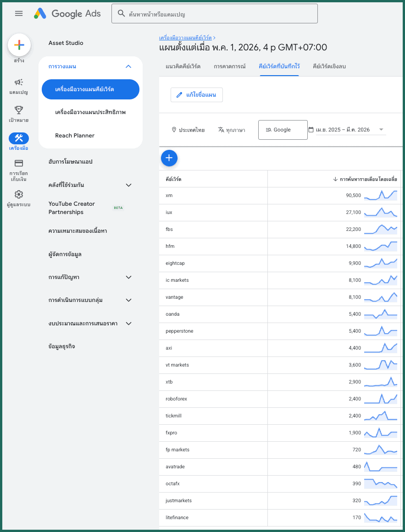Image resolution: width=405 pixels, height=532 pixels.
Task: Expand การดำเนินการแบบกลุ่ม section
Action: 129,300
